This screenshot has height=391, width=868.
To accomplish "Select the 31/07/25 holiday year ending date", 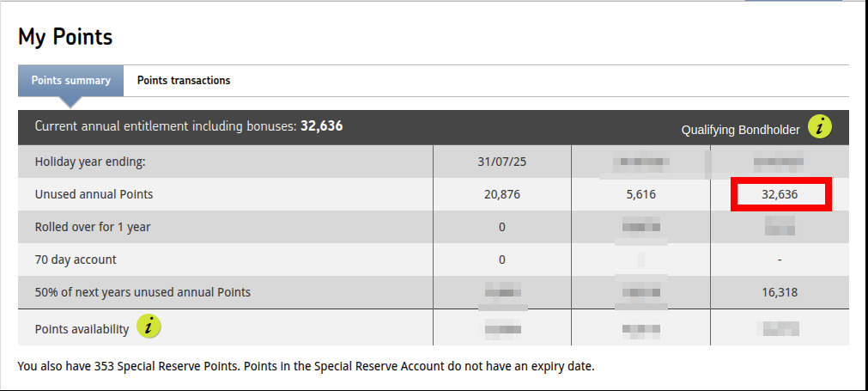I will 501,162.
